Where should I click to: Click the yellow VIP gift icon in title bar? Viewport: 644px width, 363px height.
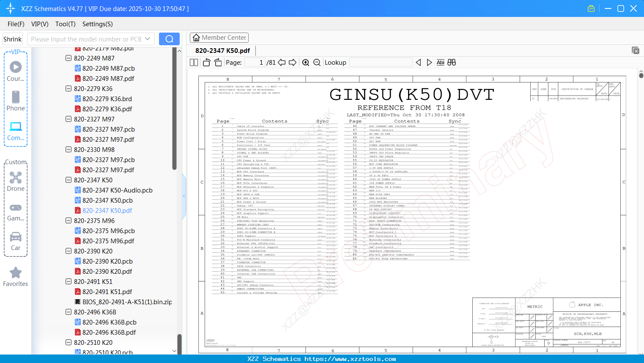[x=591, y=8]
